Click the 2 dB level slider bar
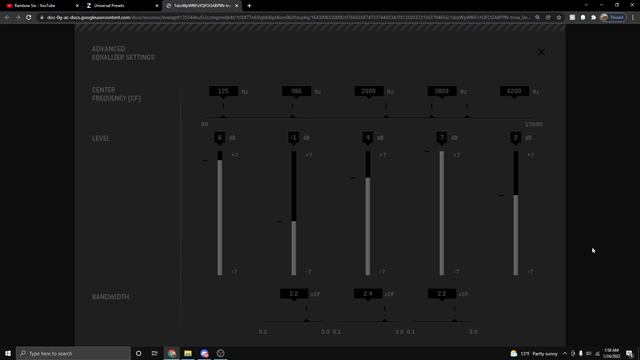This screenshot has height=360, width=640. (516, 213)
